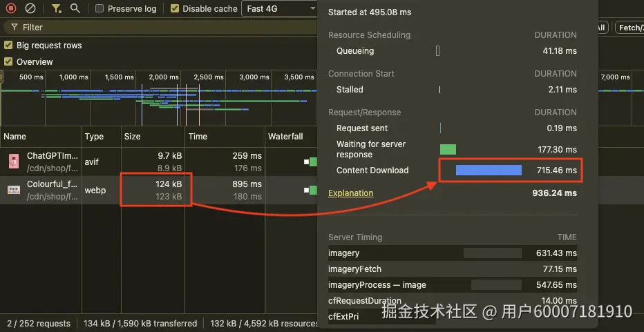Click the imageryFetch server timing row
This screenshot has height=332, width=644.
pyautogui.click(x=453, y=269)
